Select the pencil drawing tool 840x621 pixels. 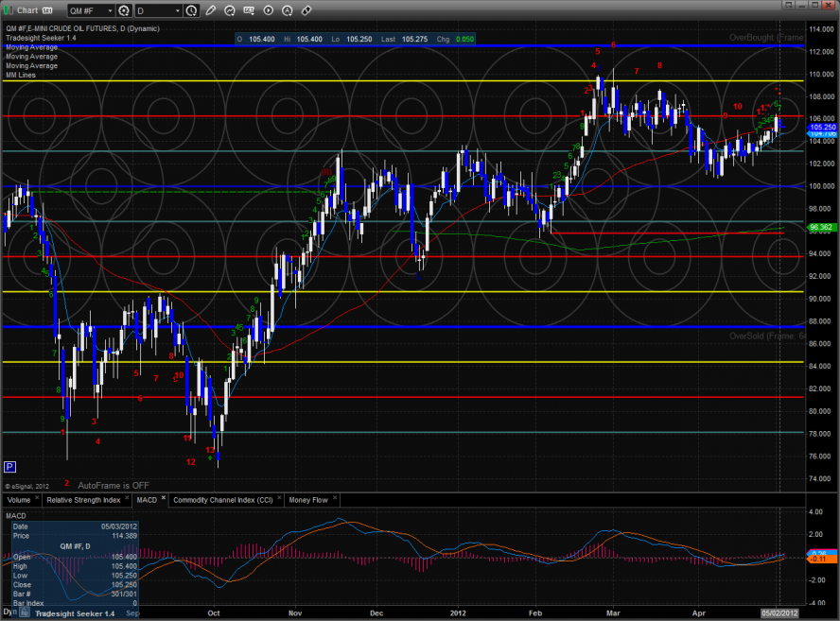(x=211, y=10)
